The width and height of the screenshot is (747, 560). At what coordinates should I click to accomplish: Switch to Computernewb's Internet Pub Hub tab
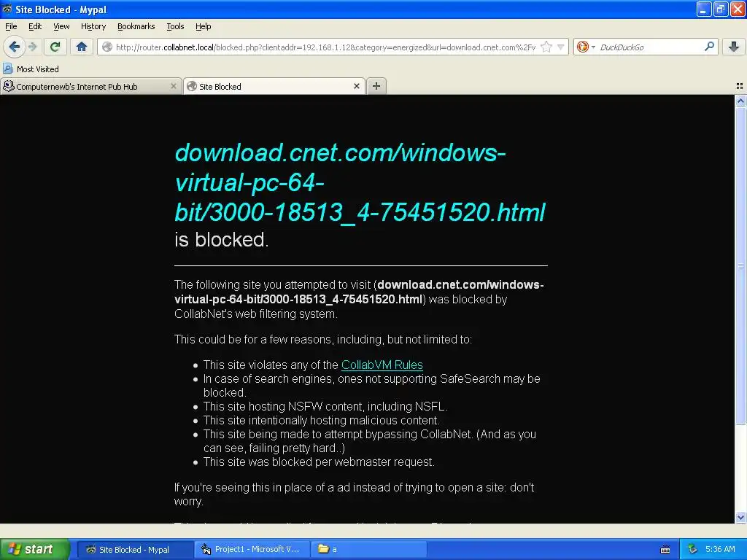coord(86,86)
